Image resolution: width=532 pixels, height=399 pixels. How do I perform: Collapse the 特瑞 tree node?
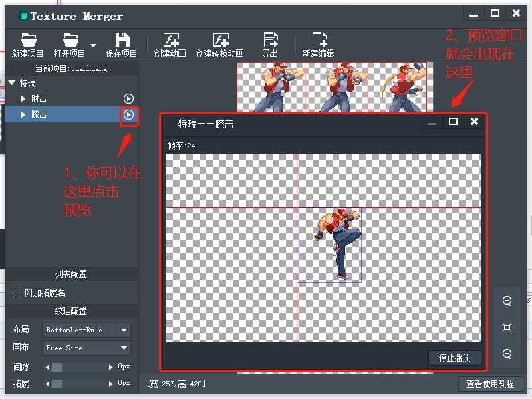point(11,83)
